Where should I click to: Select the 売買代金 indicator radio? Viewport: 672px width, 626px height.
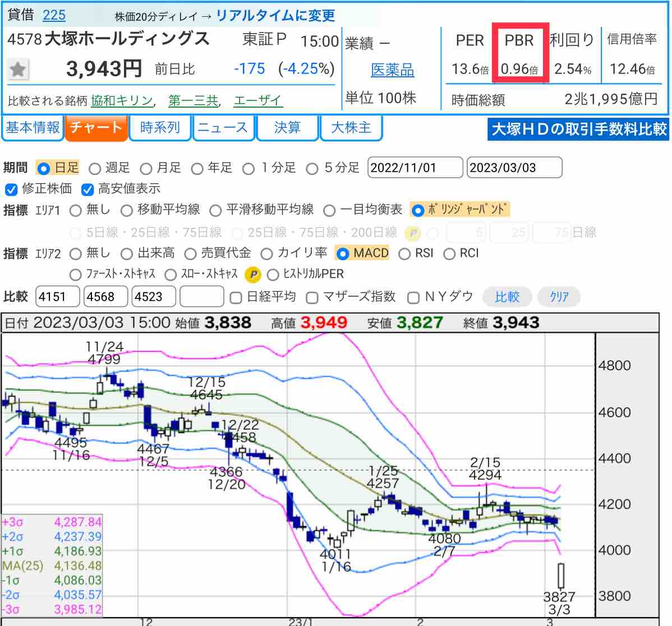(190, 254)
